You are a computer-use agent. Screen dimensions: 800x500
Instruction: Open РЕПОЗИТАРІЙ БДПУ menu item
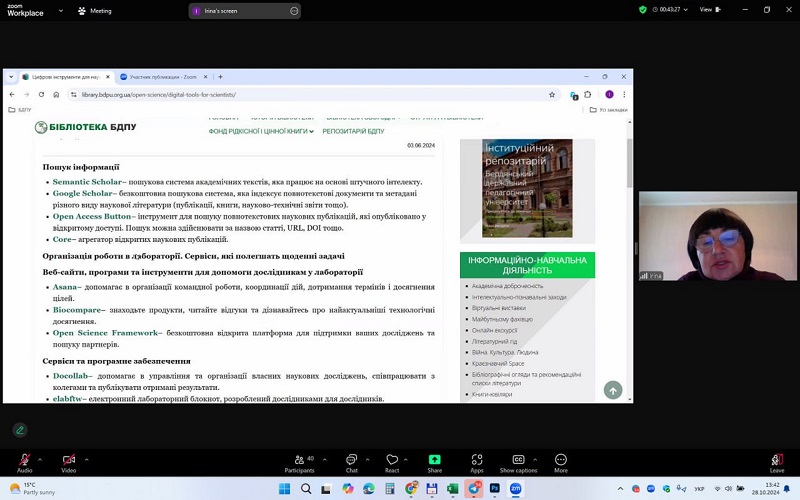(x=353, y=131)
